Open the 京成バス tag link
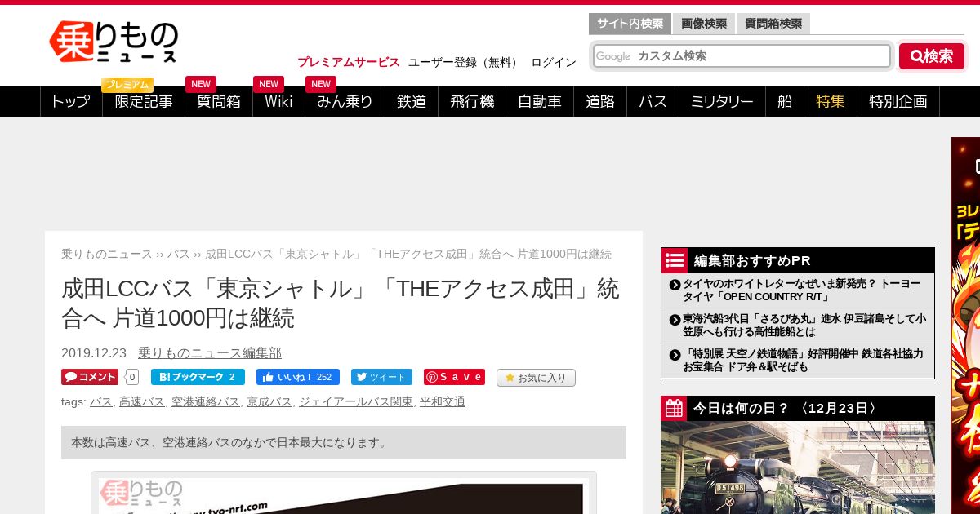 tap(269, 401)
